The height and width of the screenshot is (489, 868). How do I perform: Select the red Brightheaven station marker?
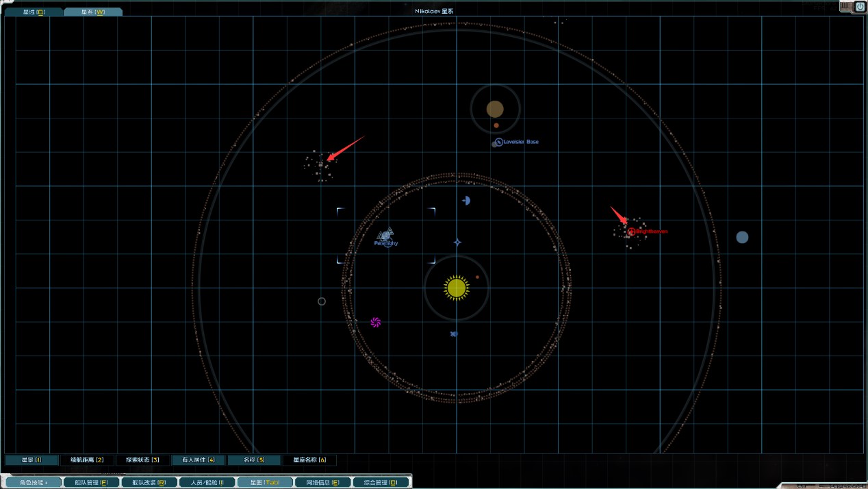coord(631,231)
